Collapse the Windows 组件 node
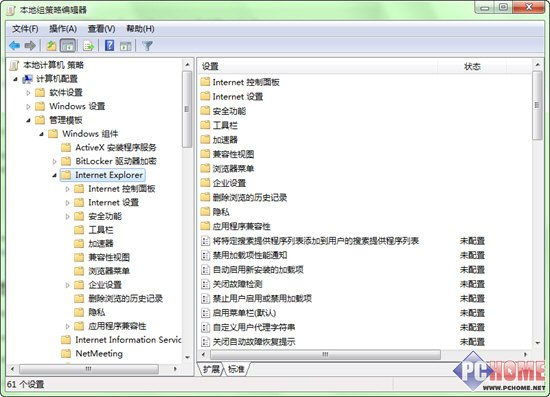This screenshot has width=550, height=397. (x=41, y=134)
